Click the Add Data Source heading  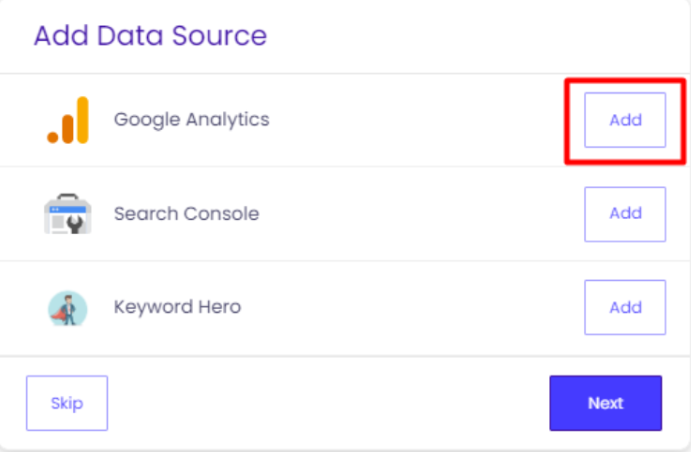[150, 36]
